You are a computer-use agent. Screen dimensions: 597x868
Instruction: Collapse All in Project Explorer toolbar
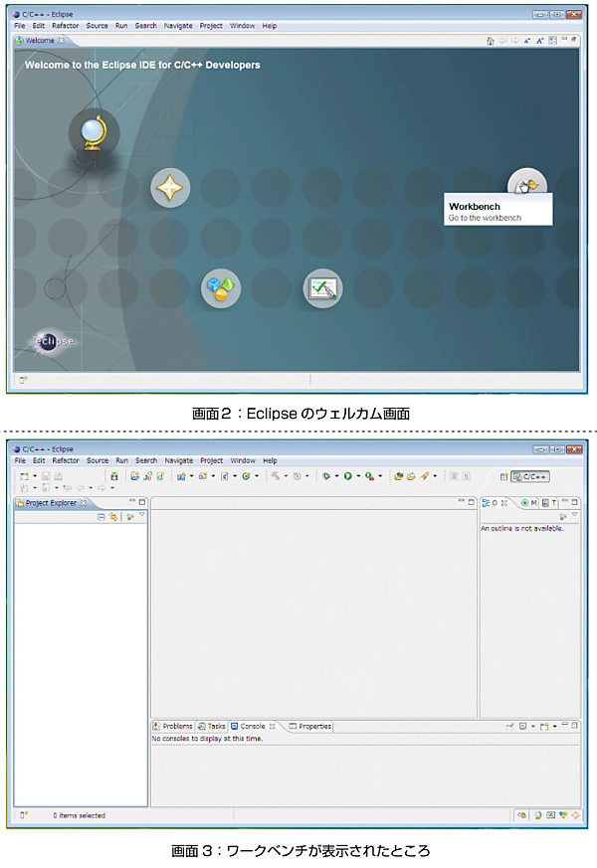[x=101, y=516]
